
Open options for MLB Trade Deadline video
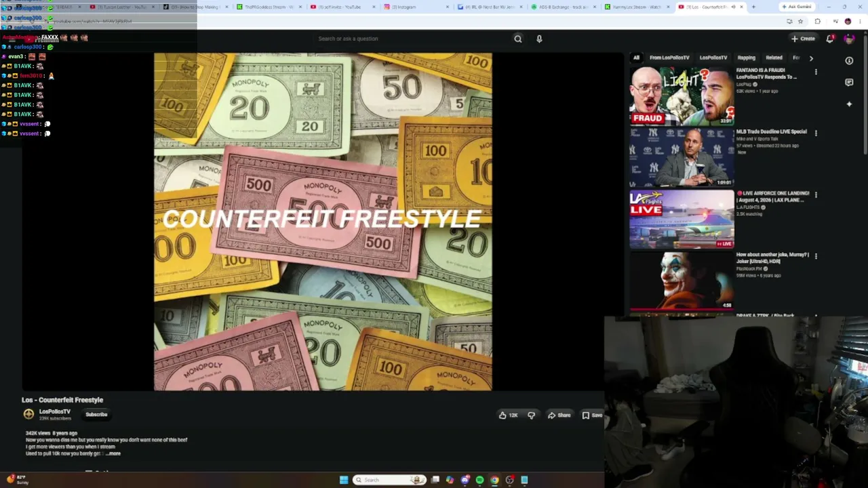(816, 134)
